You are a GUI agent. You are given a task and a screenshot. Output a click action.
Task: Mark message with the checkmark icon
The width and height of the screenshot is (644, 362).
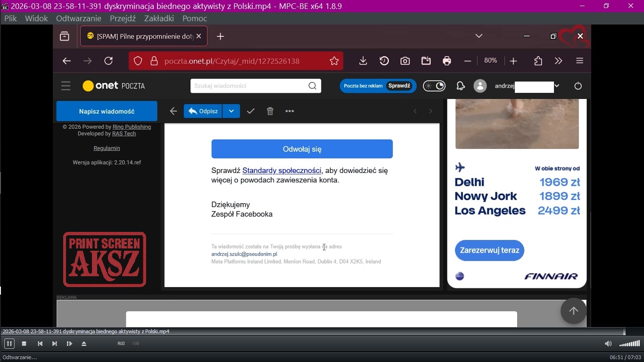point(251,111)
